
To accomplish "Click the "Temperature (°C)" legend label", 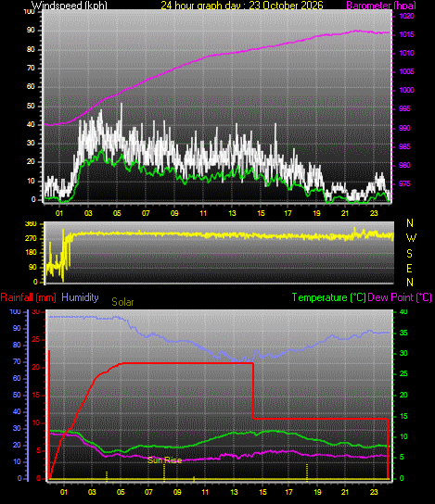I will click(x=329, y=297).
